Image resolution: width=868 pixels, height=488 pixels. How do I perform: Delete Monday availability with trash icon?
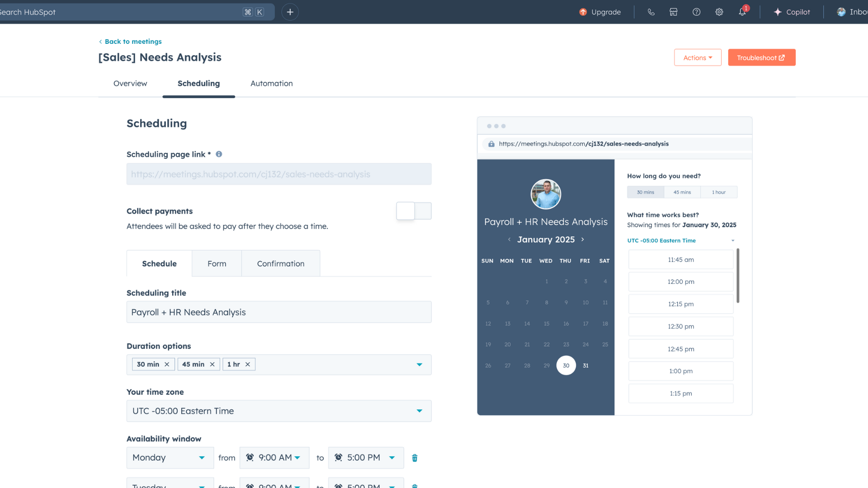(415, 458)
